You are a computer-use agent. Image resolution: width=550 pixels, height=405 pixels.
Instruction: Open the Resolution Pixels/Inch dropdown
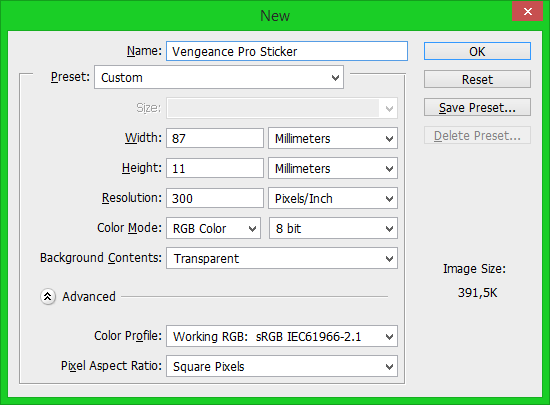pos(333,198)
